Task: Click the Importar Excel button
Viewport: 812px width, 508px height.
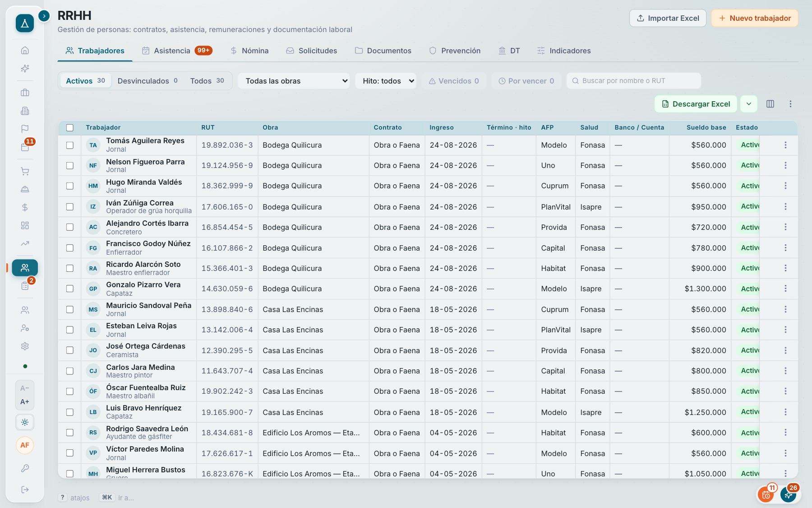Action: pyautogui.click(x=668, y=18)
